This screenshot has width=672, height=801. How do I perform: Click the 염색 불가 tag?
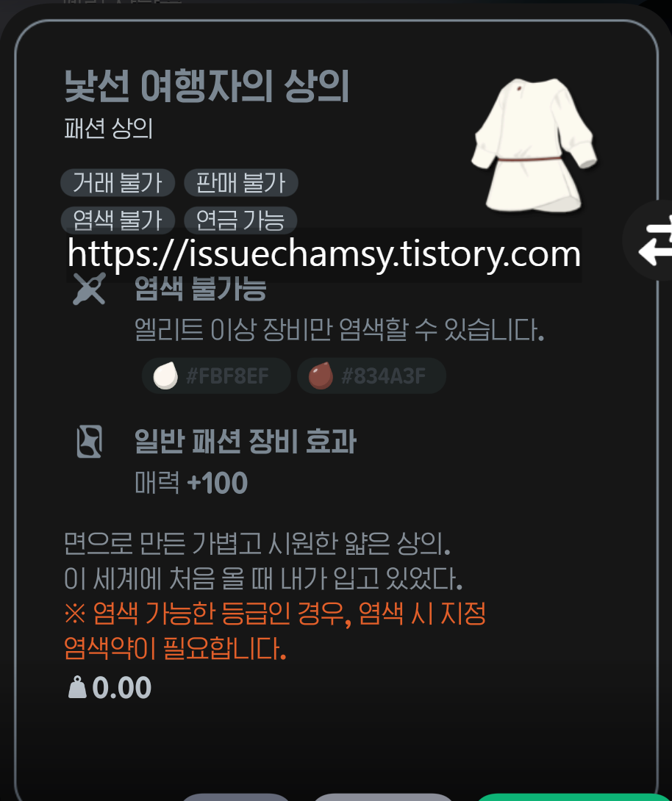[x=118, y=220]
